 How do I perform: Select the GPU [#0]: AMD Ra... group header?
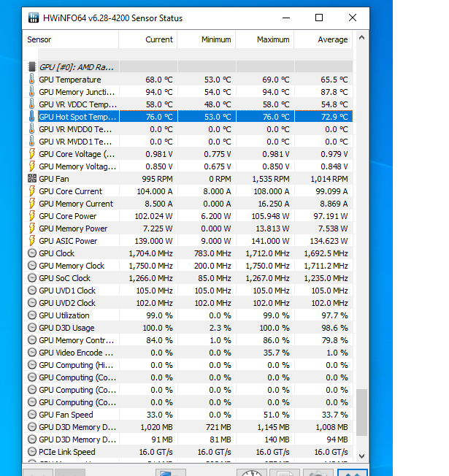click(77, 67)
